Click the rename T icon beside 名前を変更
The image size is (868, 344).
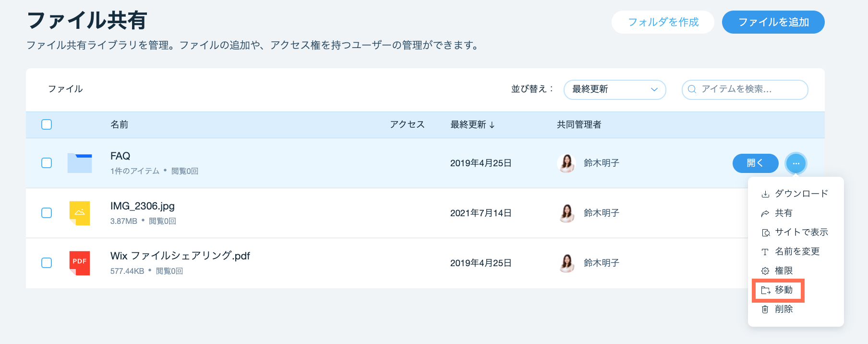coord(765,252)
